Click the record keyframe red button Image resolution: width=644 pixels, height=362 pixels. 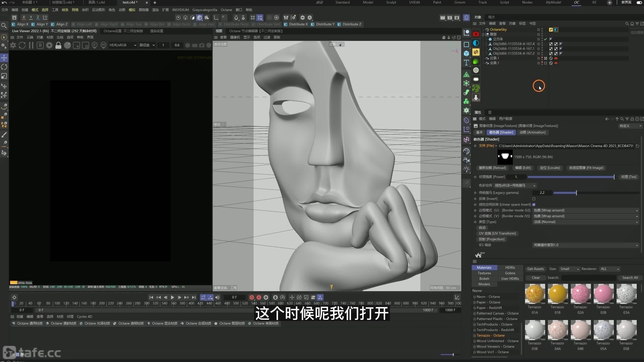[252, 297]
